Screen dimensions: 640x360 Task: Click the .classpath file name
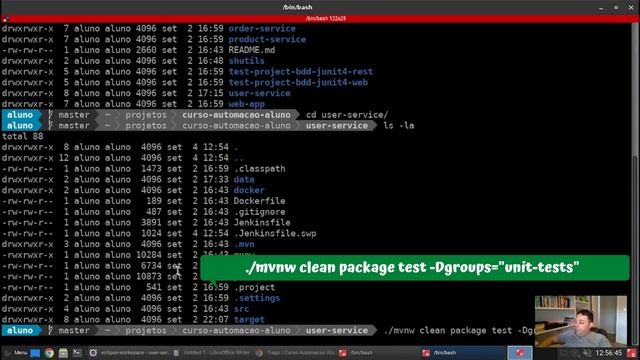(260, 169)
